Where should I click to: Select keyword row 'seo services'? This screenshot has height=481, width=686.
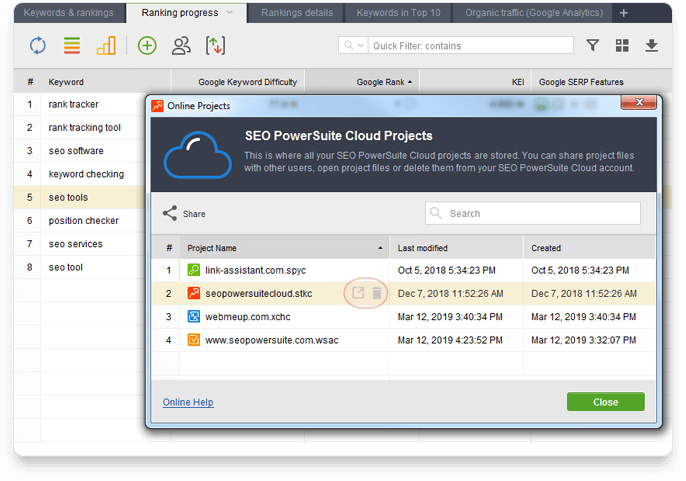point(80,243)
